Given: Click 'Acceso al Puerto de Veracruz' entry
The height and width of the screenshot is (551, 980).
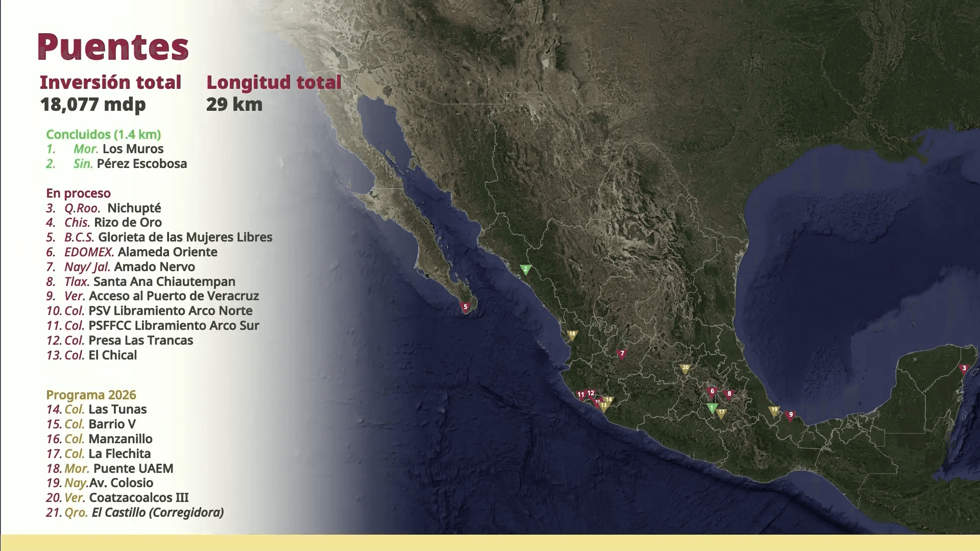Looking at the screenshot, I should tap(174, 296).
